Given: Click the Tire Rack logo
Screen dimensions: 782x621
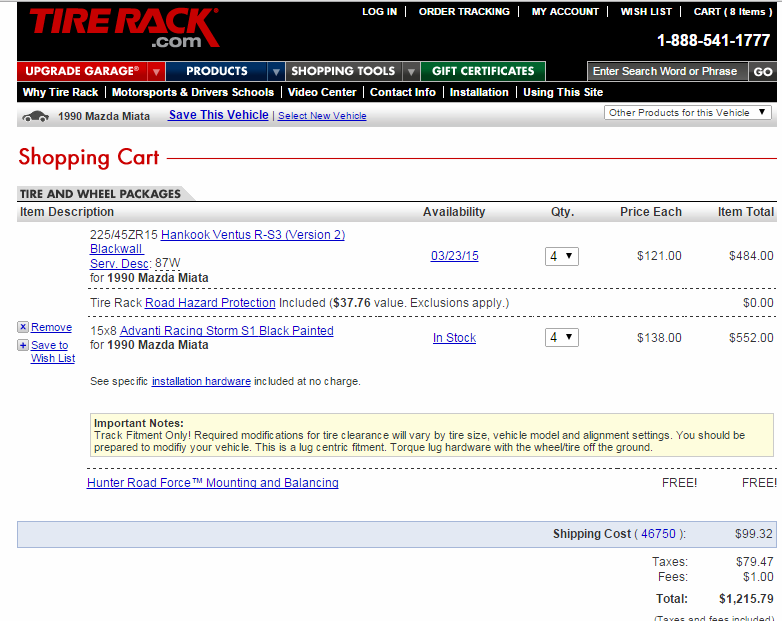Looking at the screenshot, I should tap(124, 28).
